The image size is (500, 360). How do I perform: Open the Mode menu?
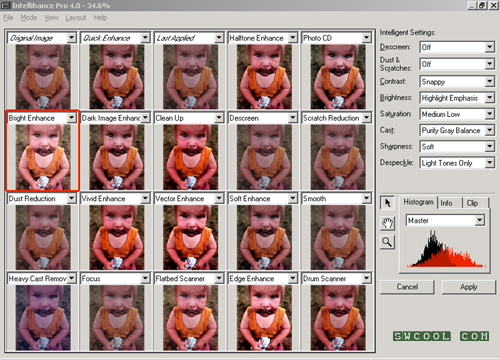(29, 18)
